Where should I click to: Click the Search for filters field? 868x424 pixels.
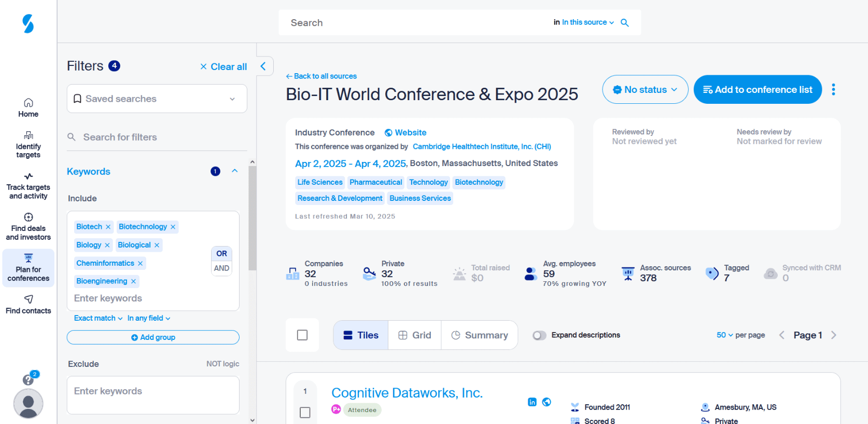click(x=157, y=137)
